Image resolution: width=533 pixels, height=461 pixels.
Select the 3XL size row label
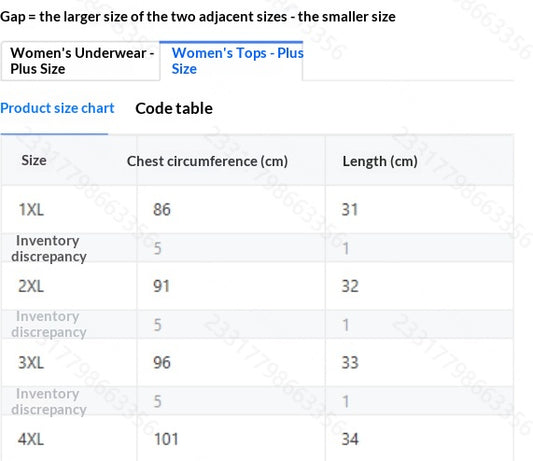(x=31, y=363)
